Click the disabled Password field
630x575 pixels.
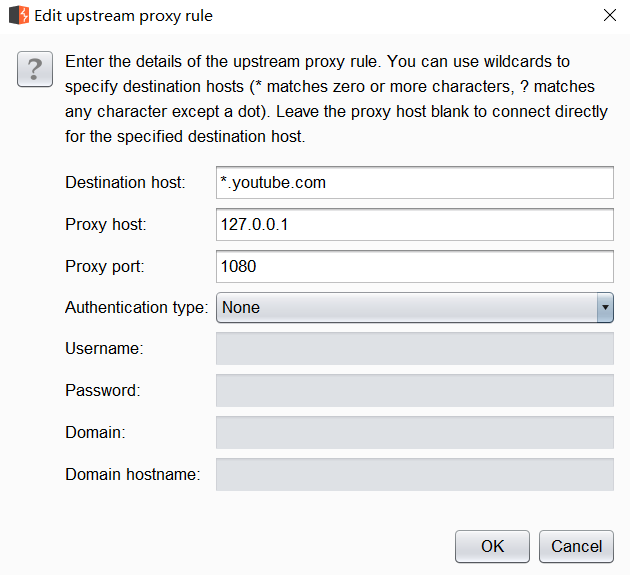[414, 391]
